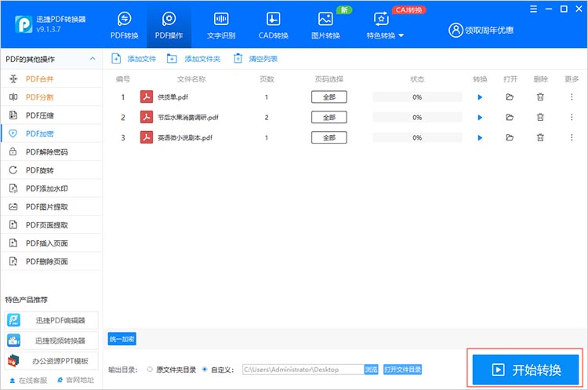Image resolution: width=588 pixels, height=390 pixels.
Task: Click 领取周年优惠 user link
Action: 481,30
